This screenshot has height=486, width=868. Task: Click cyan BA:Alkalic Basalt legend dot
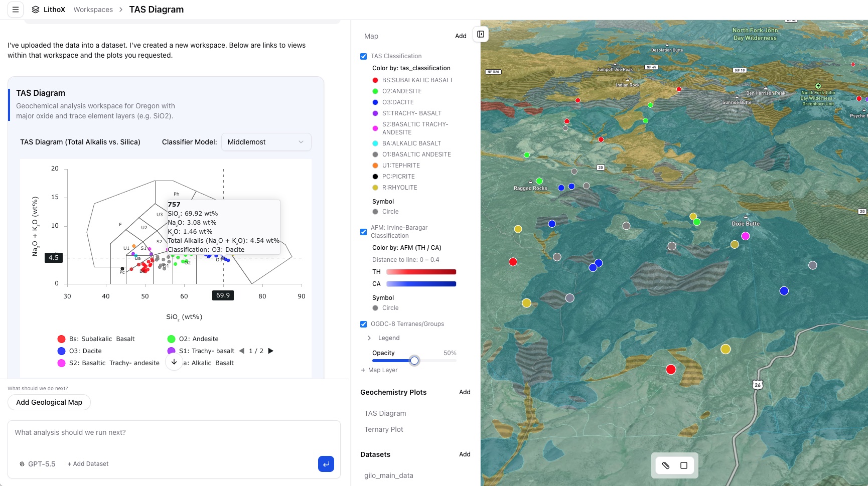(375, 143)
